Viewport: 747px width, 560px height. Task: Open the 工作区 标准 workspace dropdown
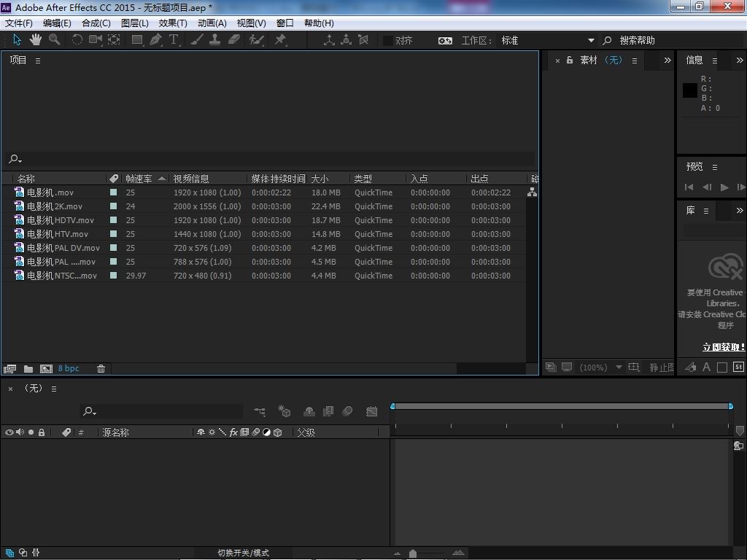click(547, 41)
